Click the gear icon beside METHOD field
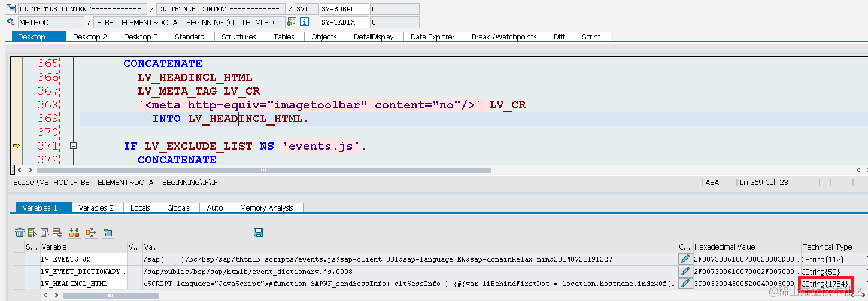This screenshot has width=868, height=301. [x=11, y=22]
